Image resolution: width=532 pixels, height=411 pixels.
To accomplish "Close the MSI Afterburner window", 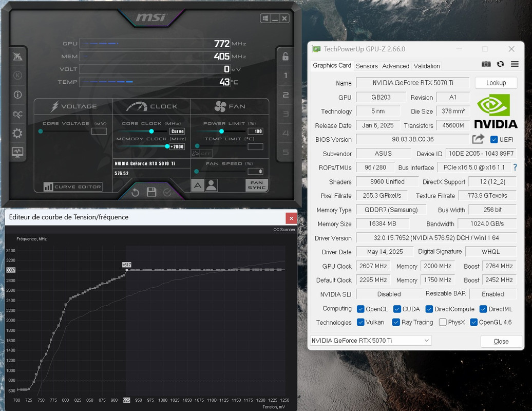I will 284,18.
